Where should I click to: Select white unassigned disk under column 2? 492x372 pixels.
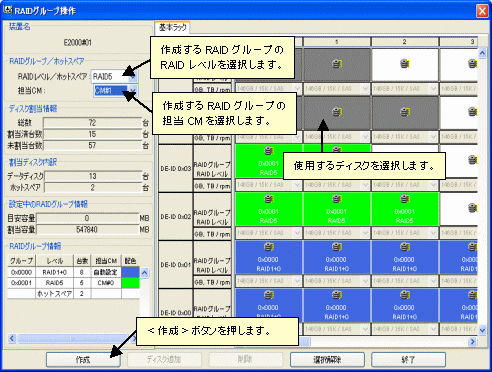(405, 64)
